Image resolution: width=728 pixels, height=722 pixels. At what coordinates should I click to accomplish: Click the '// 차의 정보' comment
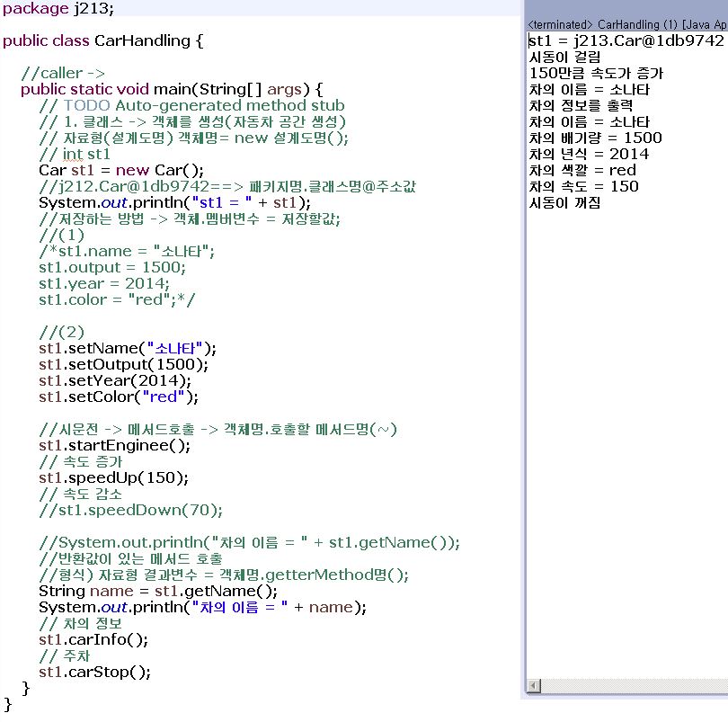tap(81, 624)
